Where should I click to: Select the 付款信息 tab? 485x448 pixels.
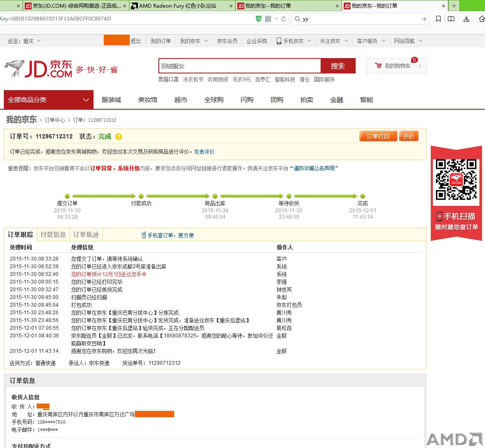click(x=53, y=235)
